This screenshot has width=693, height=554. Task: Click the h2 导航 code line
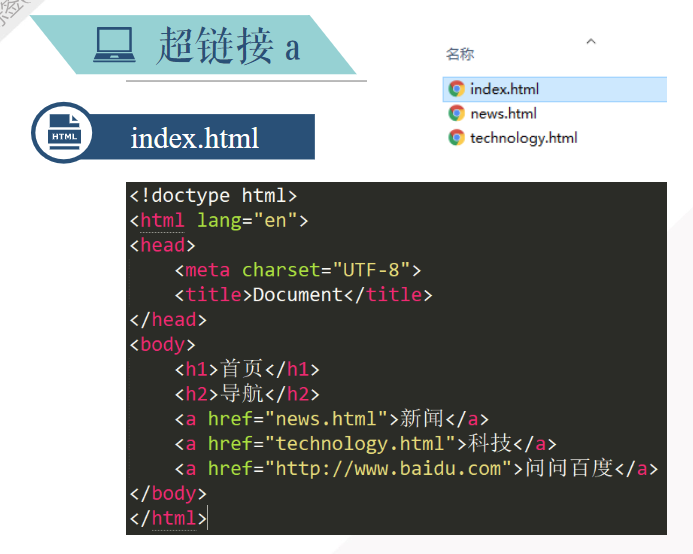247,394
